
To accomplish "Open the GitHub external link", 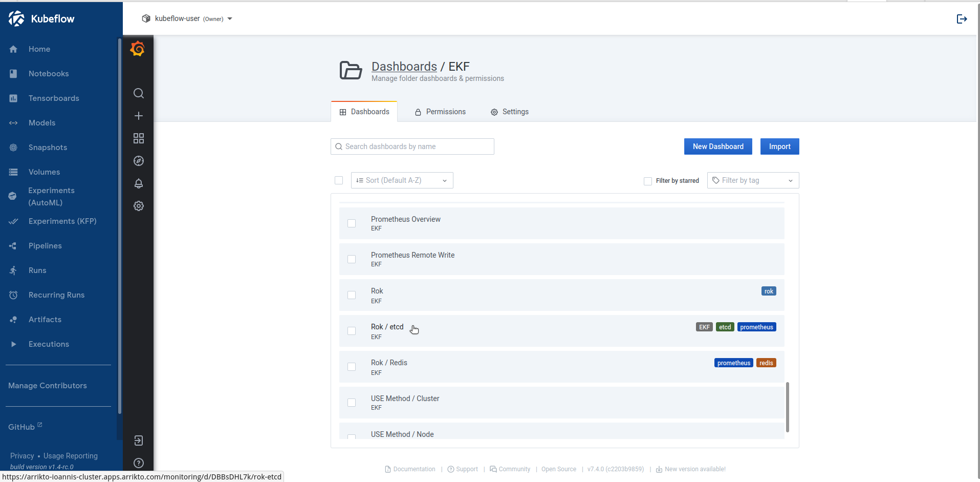I will tap(25, 427).
